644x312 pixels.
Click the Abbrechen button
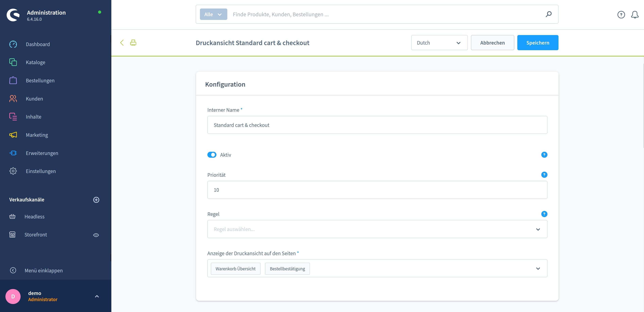pos(493,43)
